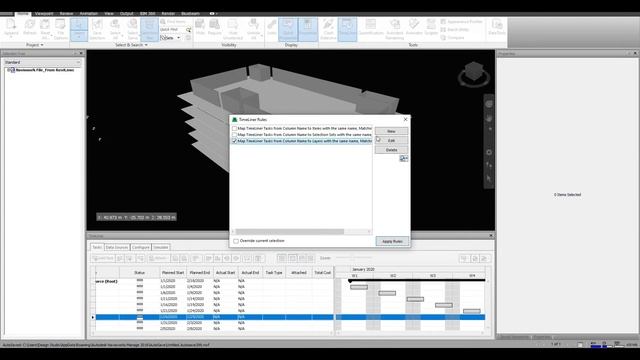
Task: Toggle the Quick Properties display button
Action: coord(288,29)
